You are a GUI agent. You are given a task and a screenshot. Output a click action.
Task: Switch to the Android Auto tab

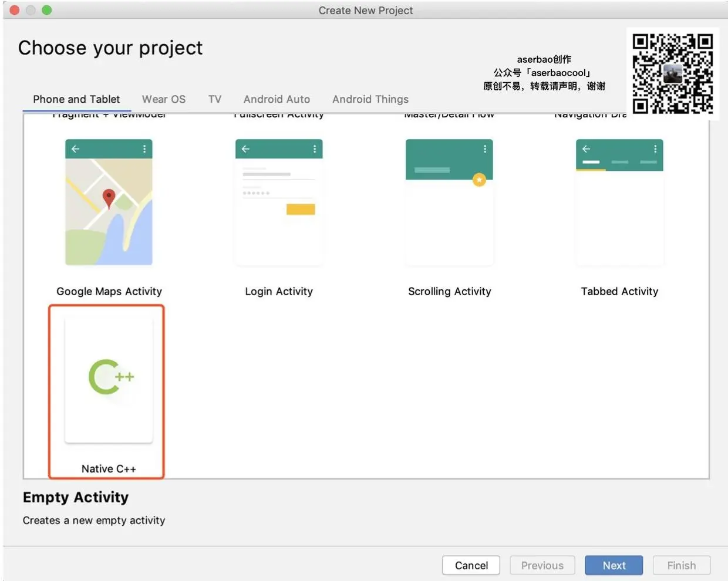277,99
